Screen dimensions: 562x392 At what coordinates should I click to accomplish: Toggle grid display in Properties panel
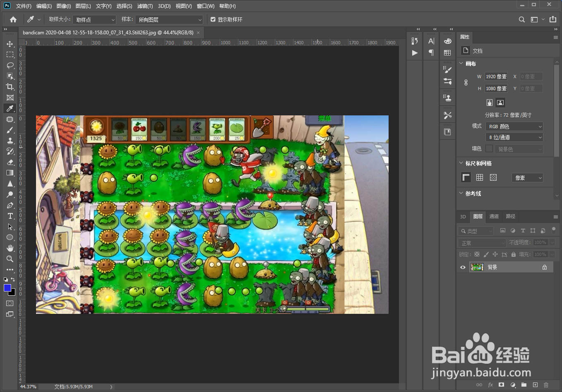(480, 177)
